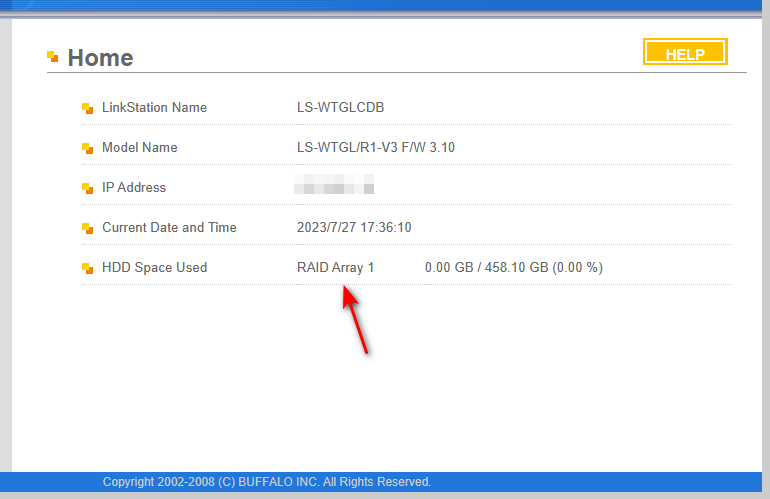Select the 2023/7/27 17:36:10 timestamp
The image size is (770, 499).
[x=354, y=227]
